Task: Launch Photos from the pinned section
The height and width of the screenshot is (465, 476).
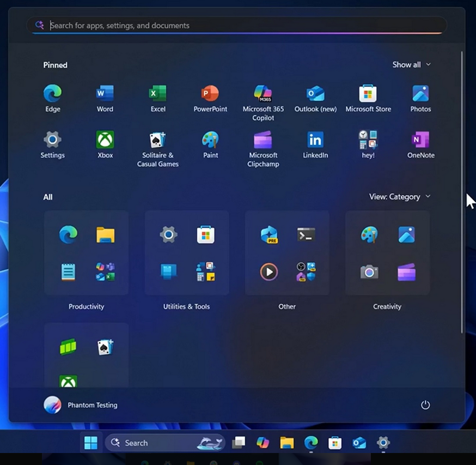Action: pyautogui.click(x=420, y=99)
